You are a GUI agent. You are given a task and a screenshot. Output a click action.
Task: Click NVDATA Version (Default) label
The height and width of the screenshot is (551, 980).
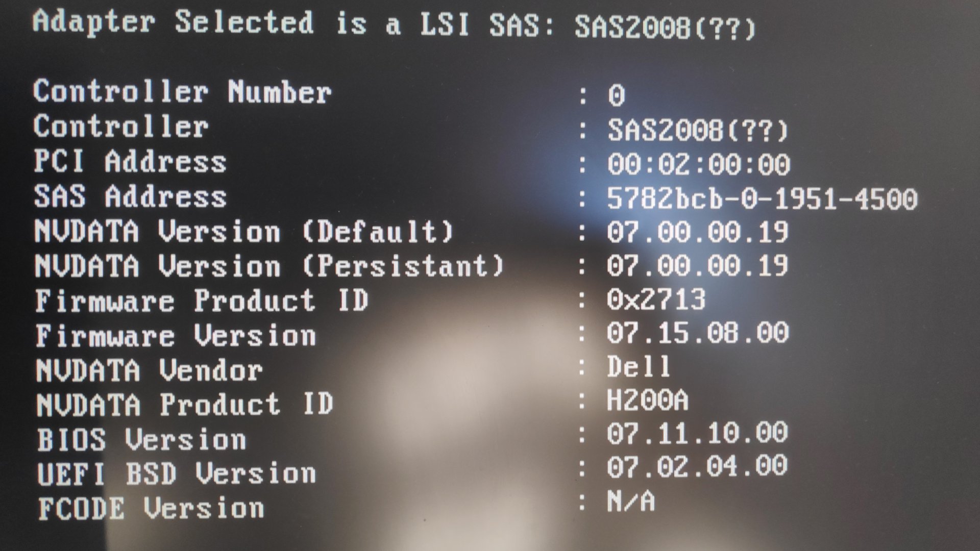tap(244, 232)
